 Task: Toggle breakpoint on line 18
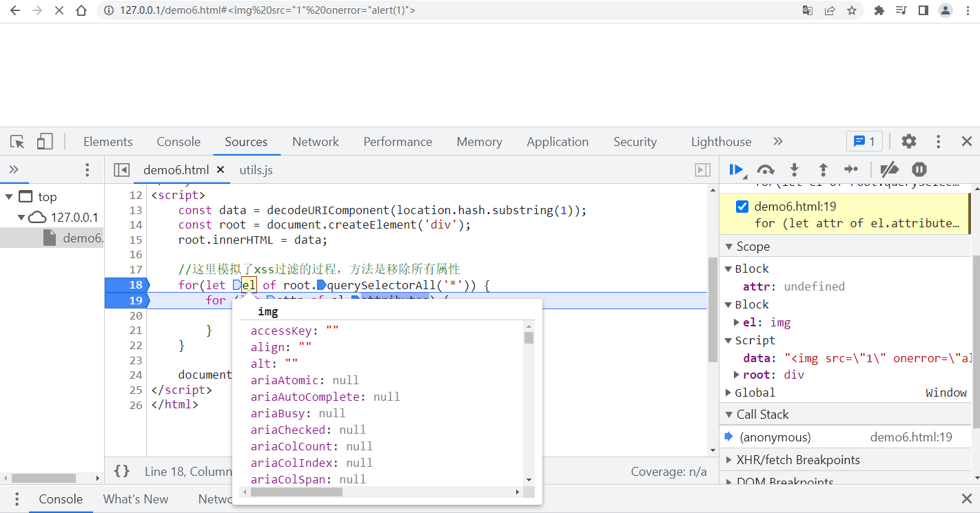[127, 285]
